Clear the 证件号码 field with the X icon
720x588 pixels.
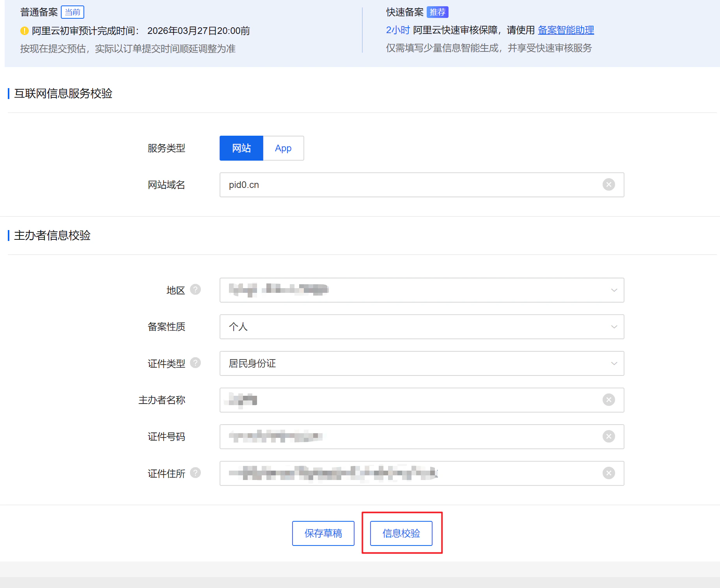pyautogui.click(x=609, y=437)
